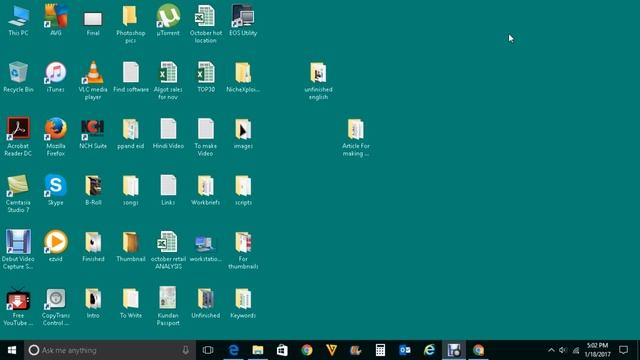Viewport: 640px width, 360px height.
Task: Open Task View from the taskbar
Action: pyautogui.click(x=208, y=350)
